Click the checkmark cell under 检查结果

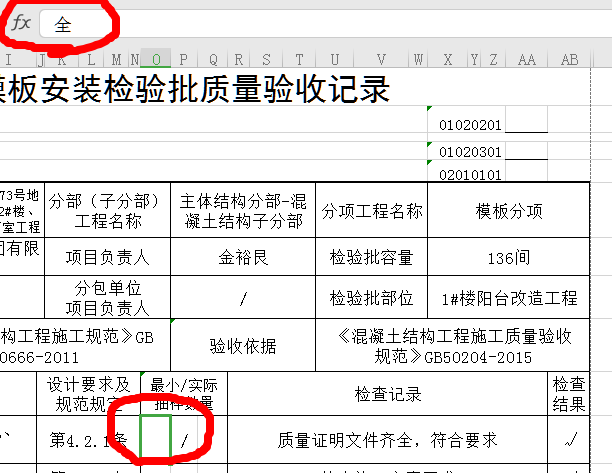click(571, 438)
